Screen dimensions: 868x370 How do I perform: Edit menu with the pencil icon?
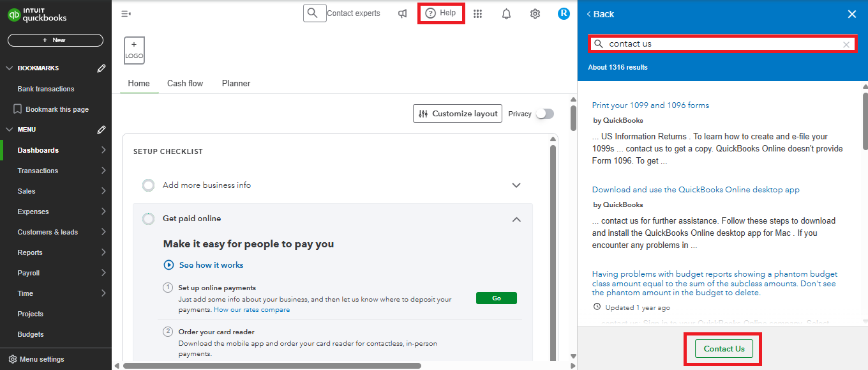101,130
